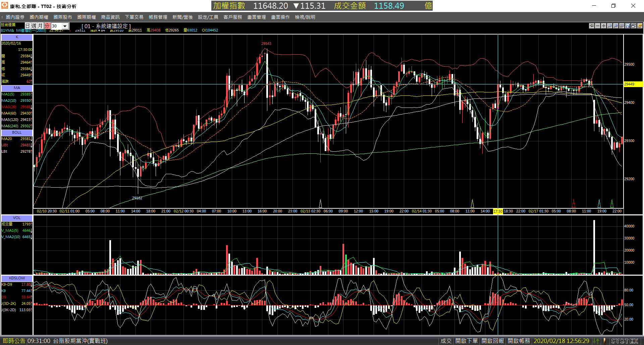This screenshot has height=345, width=644.
Task: Click the 29162 low price annotation
Action: point(137,198)
